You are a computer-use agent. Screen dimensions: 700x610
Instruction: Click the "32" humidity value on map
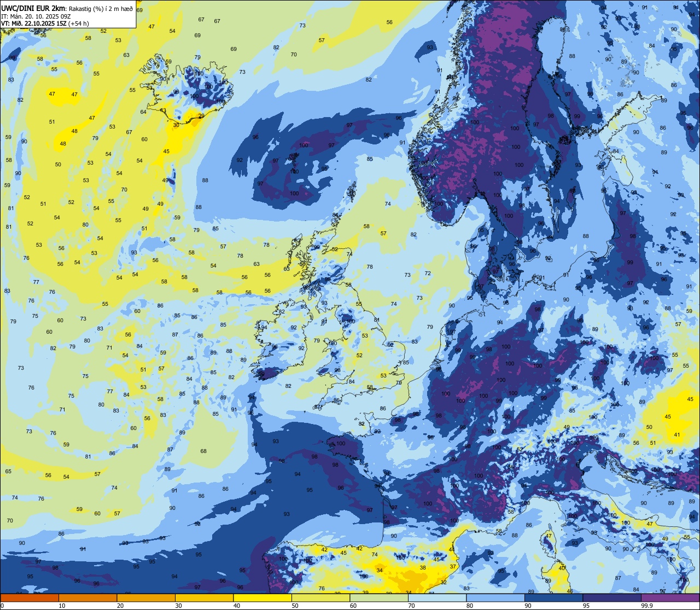pyautogui.click(x=444, y=583)
